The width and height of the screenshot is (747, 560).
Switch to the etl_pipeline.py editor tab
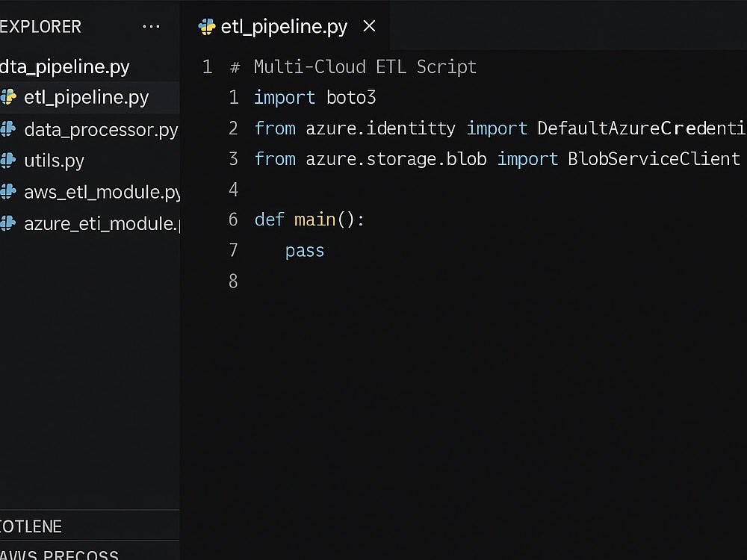[285, 25]
